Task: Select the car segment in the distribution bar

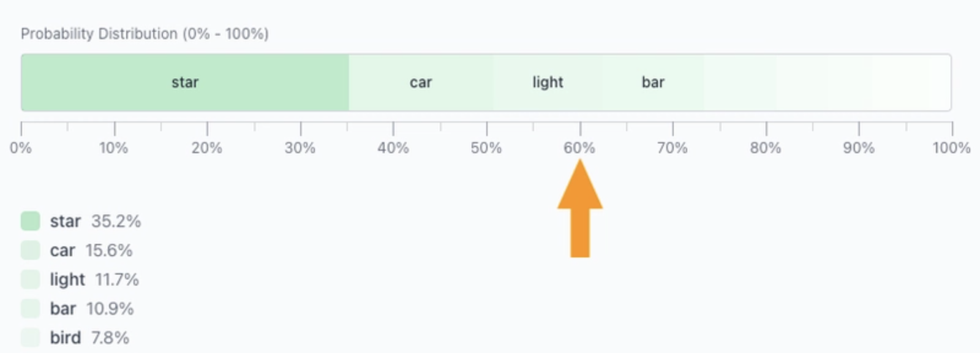Action: tap(421, 83)
